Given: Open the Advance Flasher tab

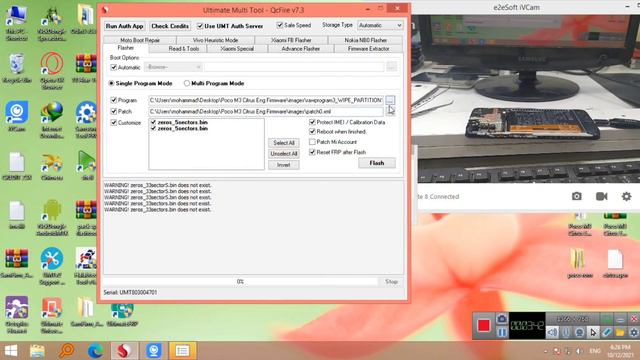Looking at the screenshot, I should 301,49.
